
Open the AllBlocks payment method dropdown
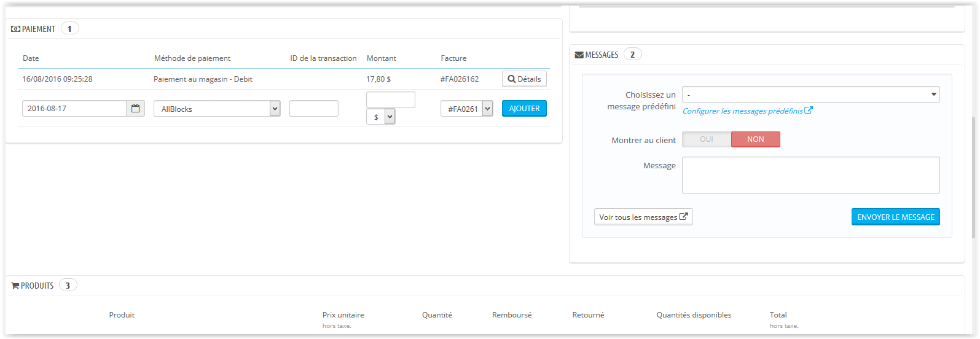[x=217, y=109]
